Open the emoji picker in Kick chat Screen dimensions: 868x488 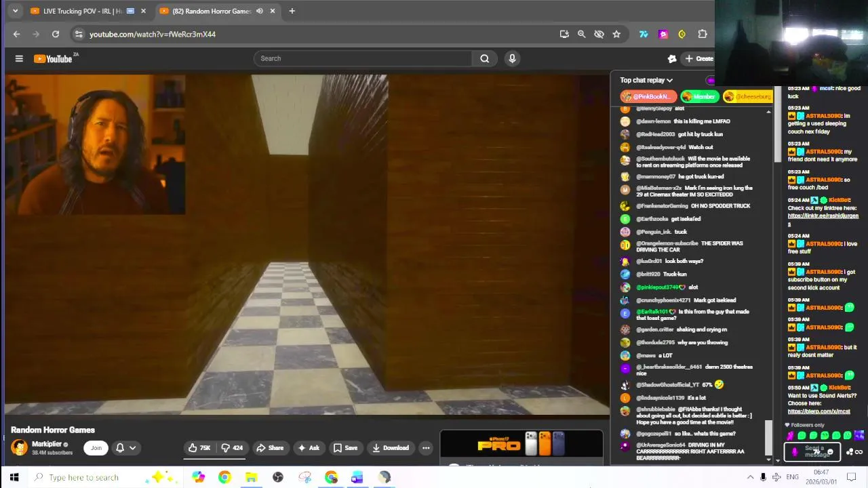(x=830, y=452)
